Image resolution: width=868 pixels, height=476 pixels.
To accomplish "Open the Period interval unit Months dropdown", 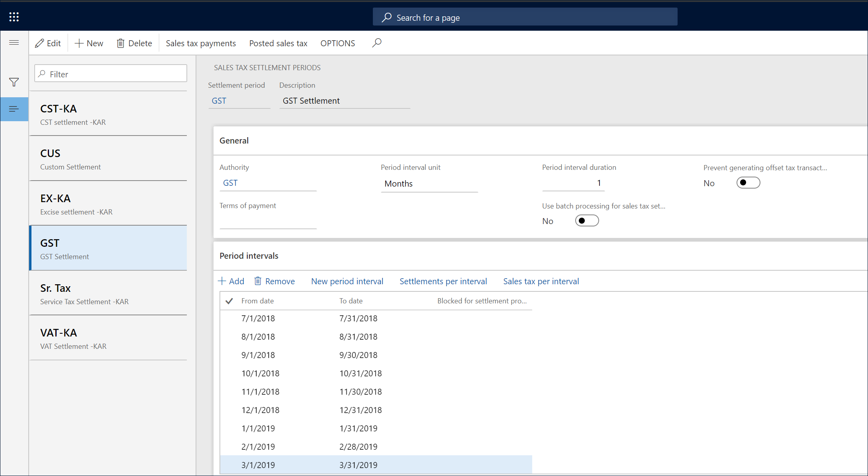I will coord(429,183).
